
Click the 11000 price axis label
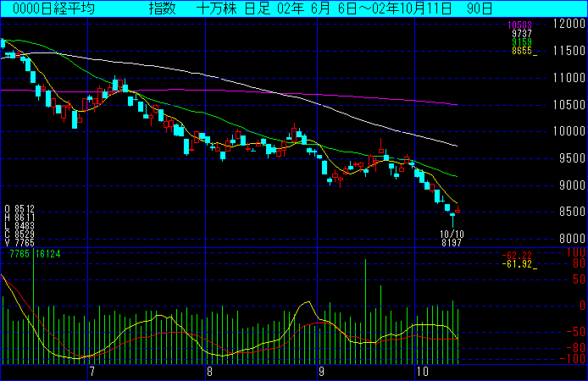(x=569, y=78)
